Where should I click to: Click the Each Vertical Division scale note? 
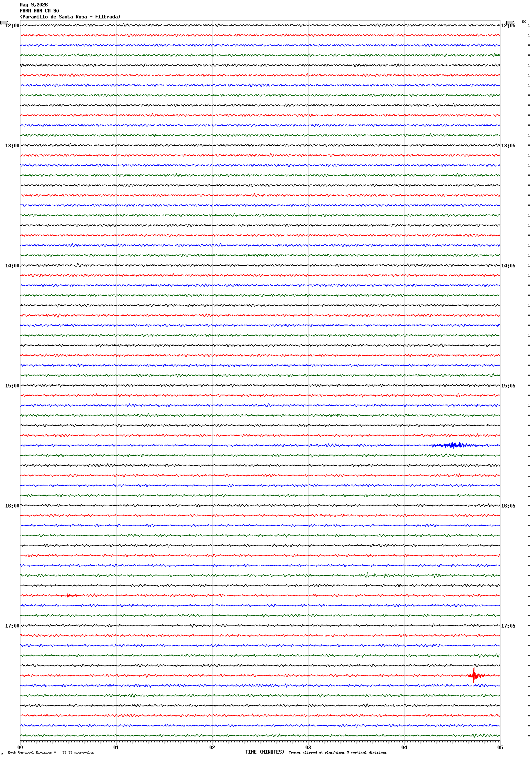pos(51,752)
